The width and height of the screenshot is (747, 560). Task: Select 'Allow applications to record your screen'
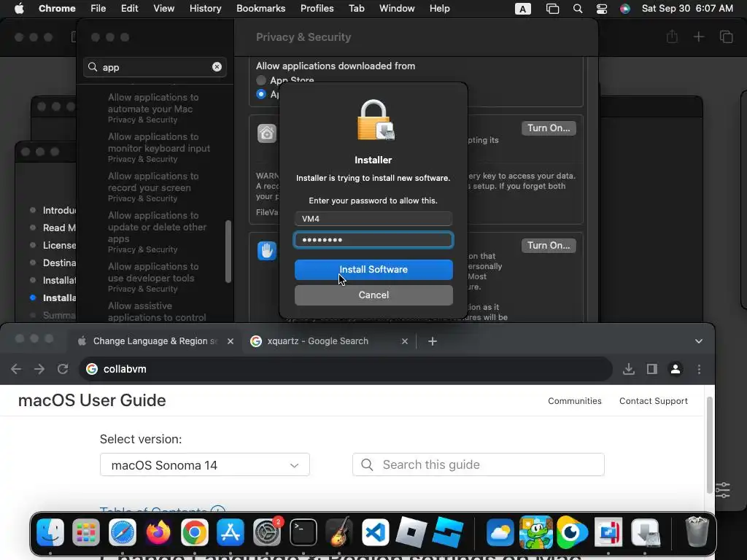[x=153, y=187]
